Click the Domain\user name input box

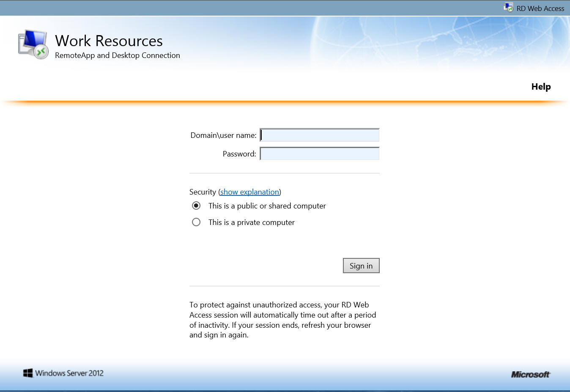(319, 134)
